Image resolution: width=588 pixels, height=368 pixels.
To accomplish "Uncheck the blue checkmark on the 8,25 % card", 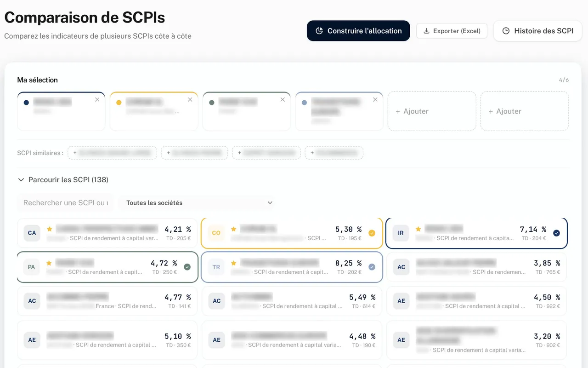I will pyautogui.click(x=372, y=267).
